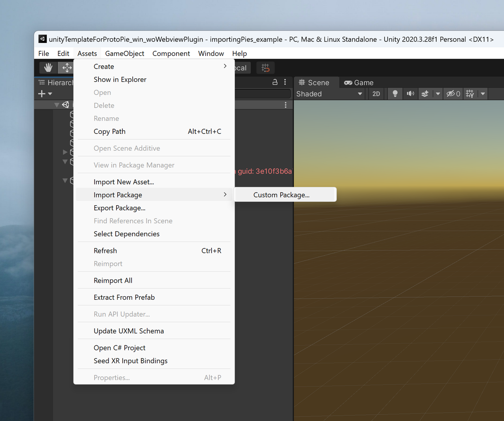Select the Move tool in toolbar
This screenshot has height=421, width=504.
pyautogui.click(x=67, y=68)
